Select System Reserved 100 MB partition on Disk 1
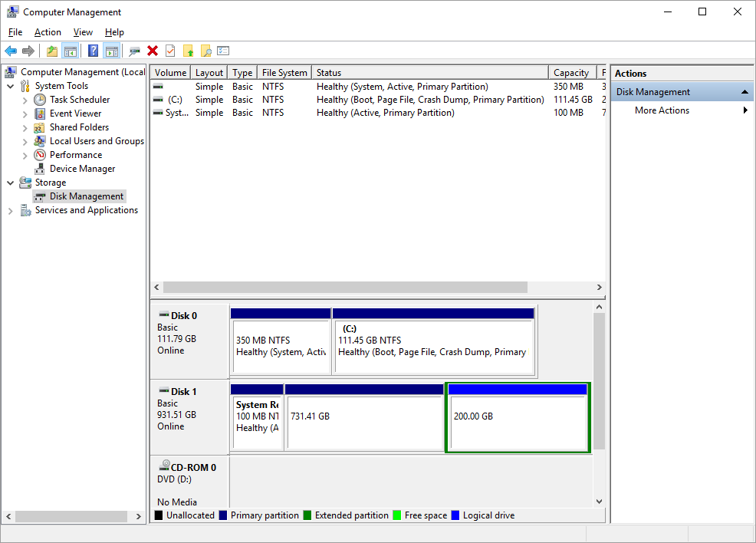This screenshot has height=543, width=756. (257, 417)
